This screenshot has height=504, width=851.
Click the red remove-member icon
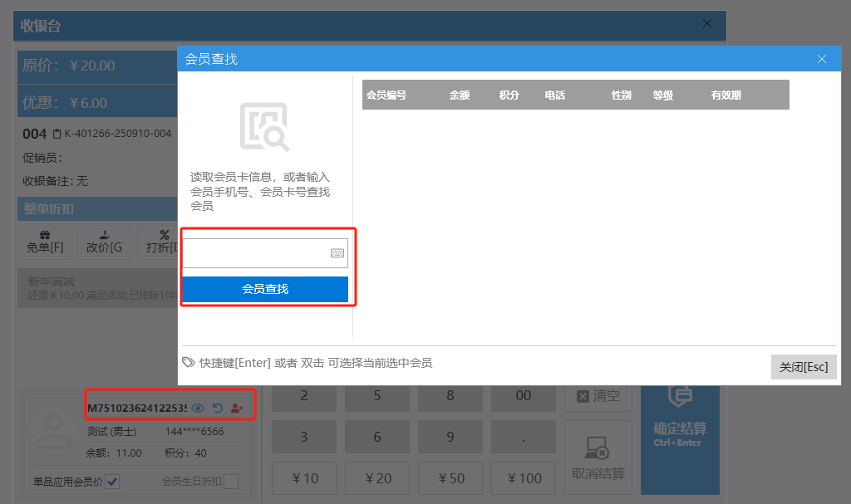tap(237, 408)
